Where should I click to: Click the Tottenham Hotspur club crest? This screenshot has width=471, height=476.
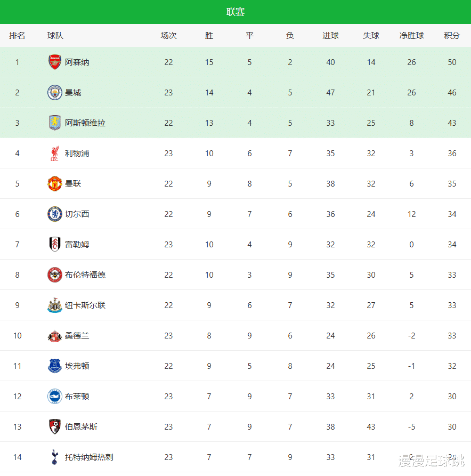coord(54,457)
